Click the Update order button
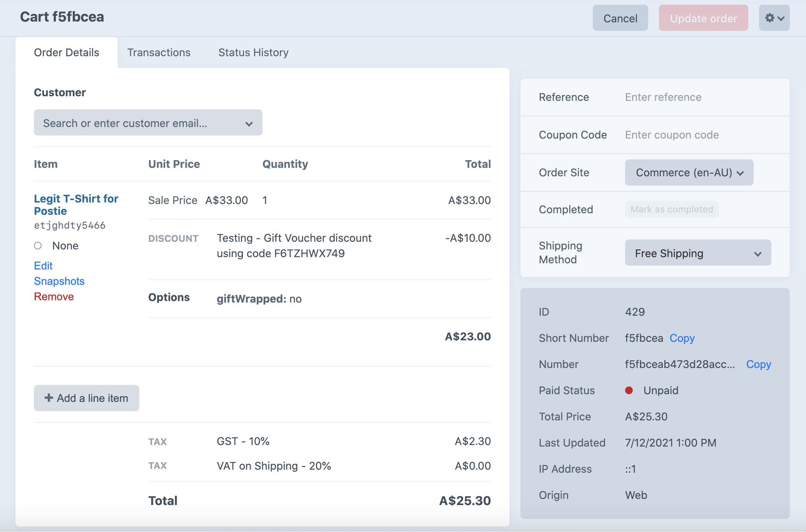The image size is (806, 532). pos(703,18)
